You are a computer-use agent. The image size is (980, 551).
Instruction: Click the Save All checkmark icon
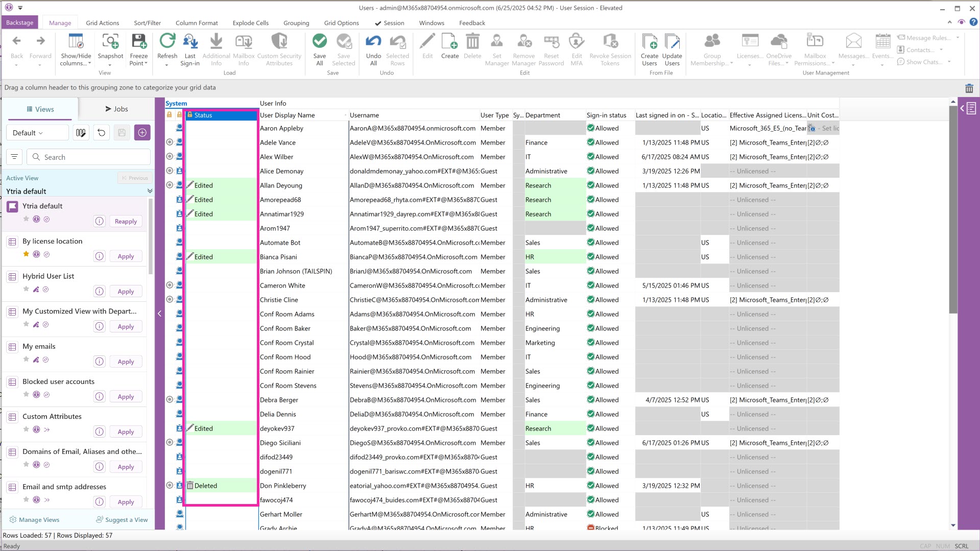coord(319,42)
